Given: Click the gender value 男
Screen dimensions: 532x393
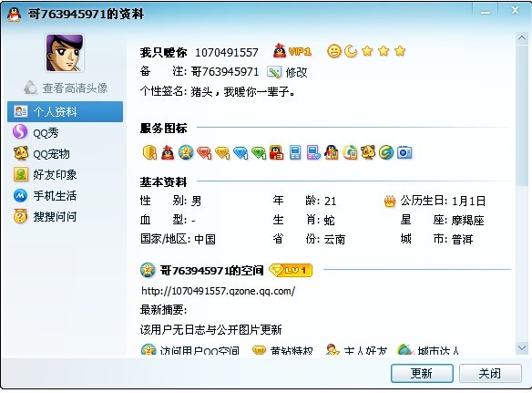Looking at the screenshot, I should (x=196, y=201).
